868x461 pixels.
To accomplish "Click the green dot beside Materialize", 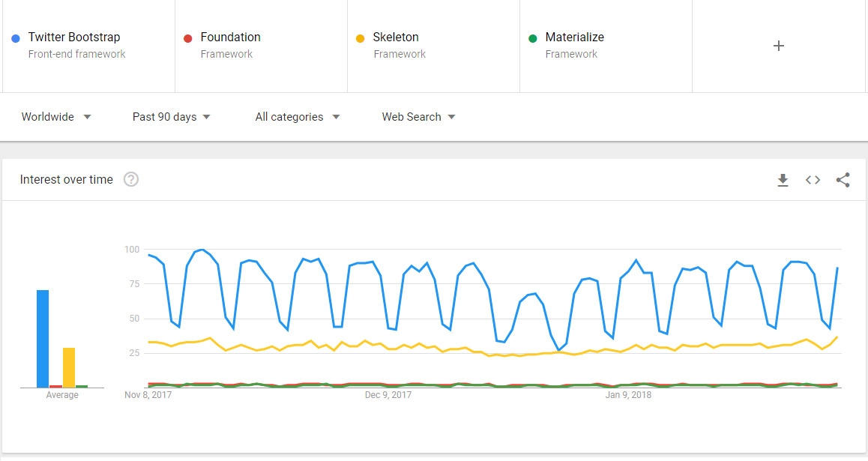I will coord(534,37).
